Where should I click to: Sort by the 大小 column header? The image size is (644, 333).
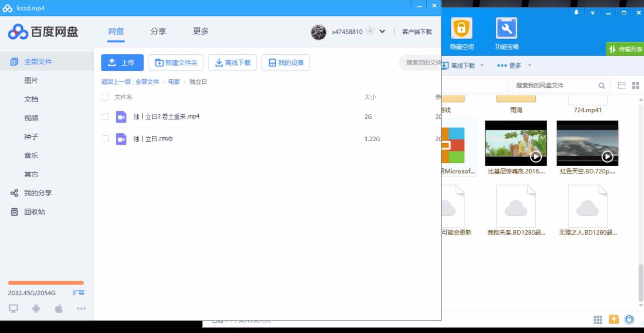click(x=370, y=97)
